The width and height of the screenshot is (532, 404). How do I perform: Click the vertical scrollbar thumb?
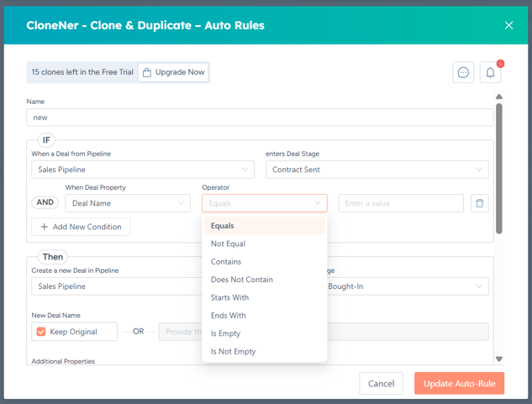(498, 169)
